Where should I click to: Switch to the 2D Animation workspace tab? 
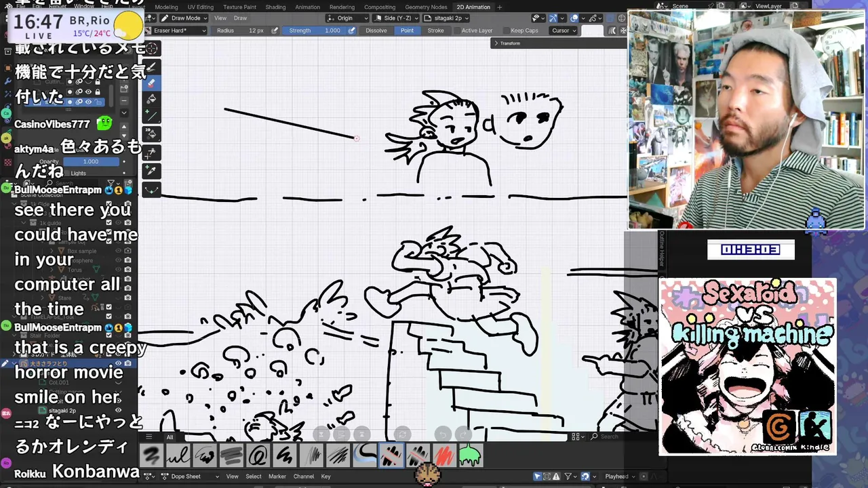tap(473, 7)
